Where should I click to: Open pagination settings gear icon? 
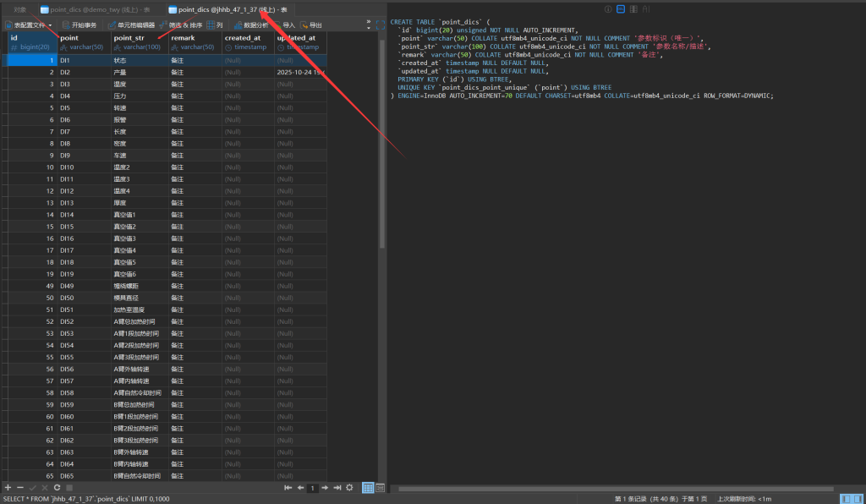[349, 488]
